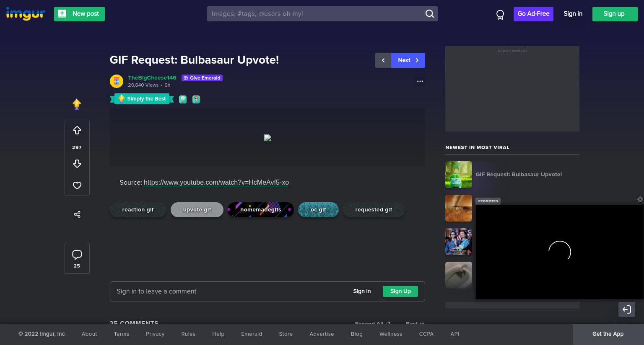This screenshot has height=345, width=644.
Task: Downvote the post with the down arrow
Action: tap(77, 164)
